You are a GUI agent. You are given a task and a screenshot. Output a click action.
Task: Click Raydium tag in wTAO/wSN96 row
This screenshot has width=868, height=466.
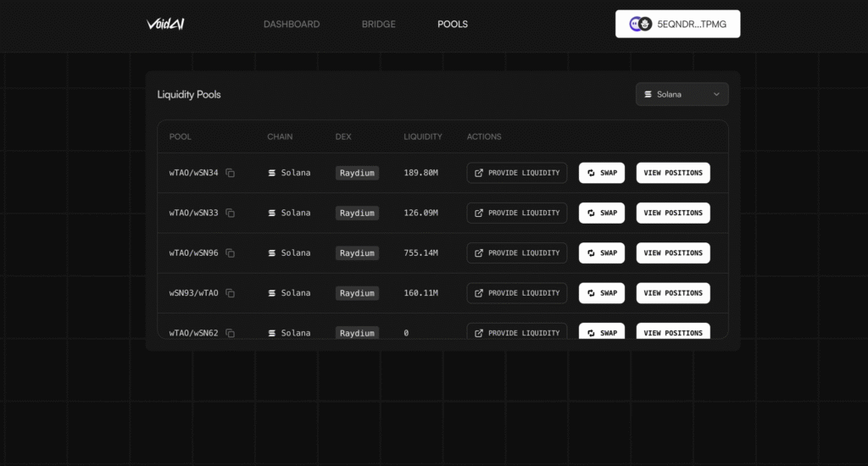click(x=357, y=253)
